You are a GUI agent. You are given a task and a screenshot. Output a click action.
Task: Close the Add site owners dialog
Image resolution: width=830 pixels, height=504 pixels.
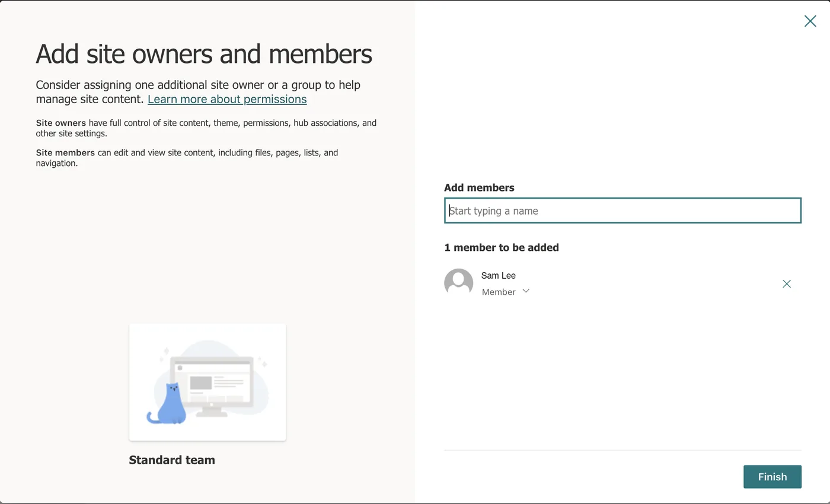click(810, 21)
